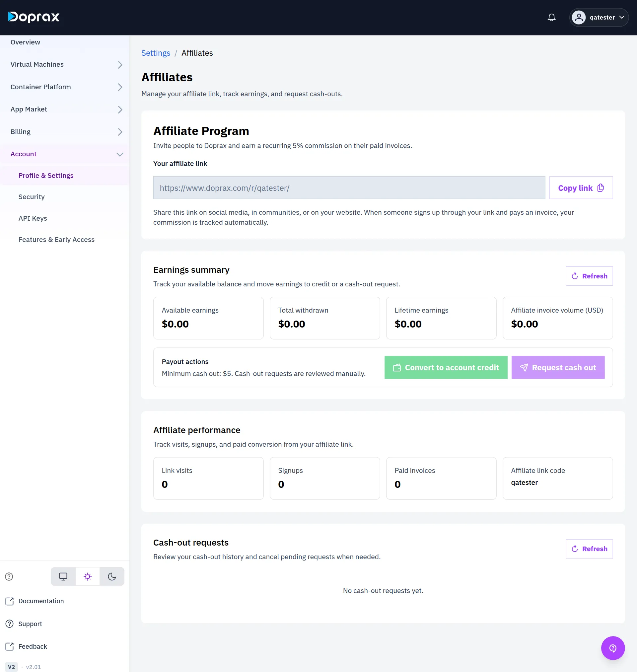Open Container Platform menu item
Image resolution: width=637 pixels, height=672 pixels.
pos(64,87)
